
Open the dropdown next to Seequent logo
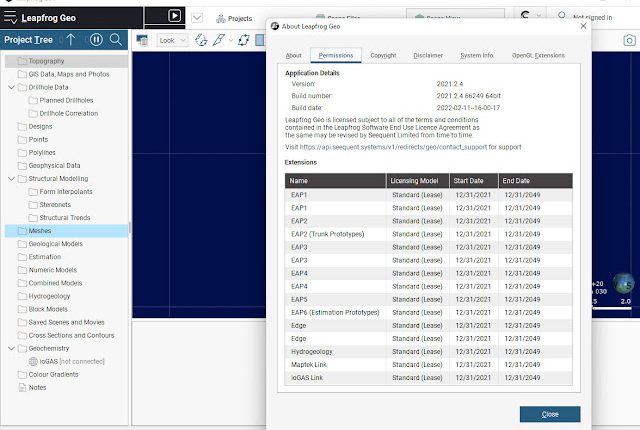click(538, 16)
